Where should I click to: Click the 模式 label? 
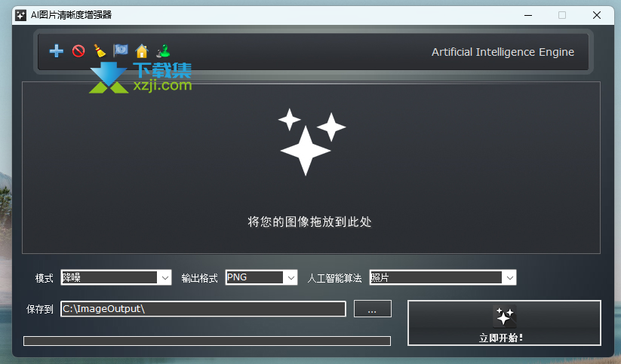[x=44, y=278]
